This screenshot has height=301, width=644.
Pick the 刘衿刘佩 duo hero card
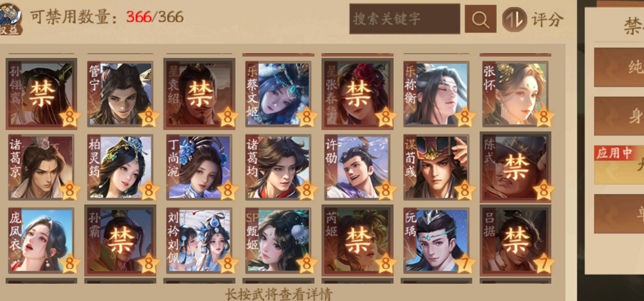pos(199,241)
